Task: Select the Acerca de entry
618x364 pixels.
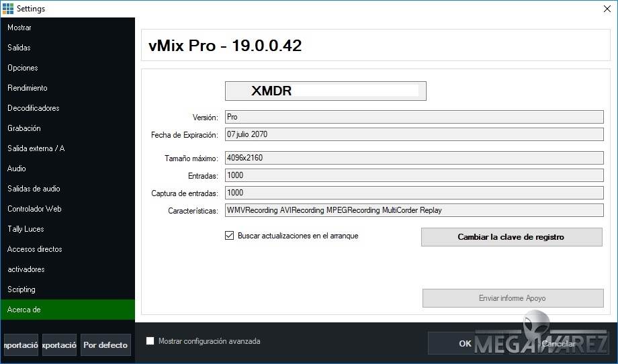Action: pos(67,310)
